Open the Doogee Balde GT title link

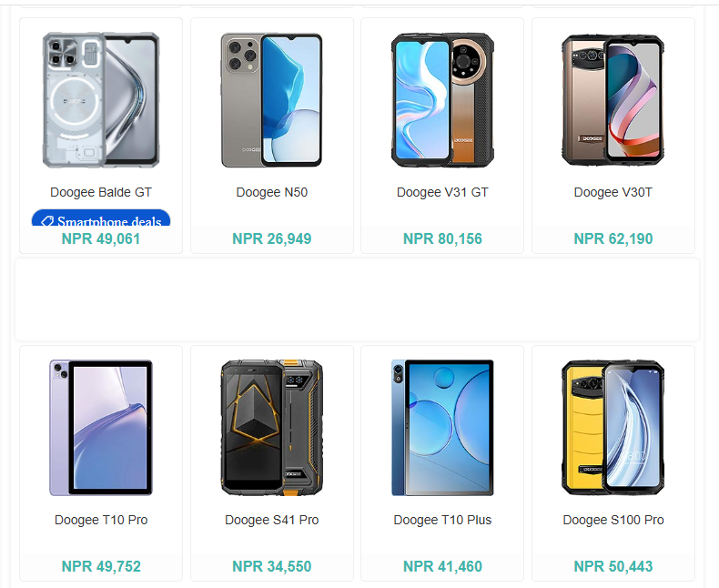[x=101, y=192]
